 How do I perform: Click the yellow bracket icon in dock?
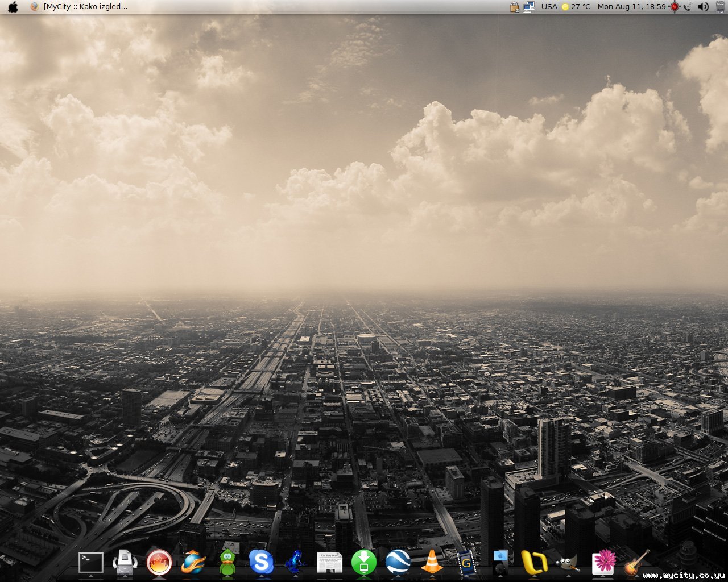pos(534,562)
